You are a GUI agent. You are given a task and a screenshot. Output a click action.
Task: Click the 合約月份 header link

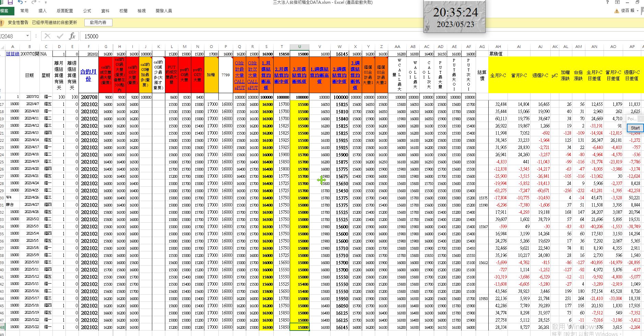pyautogui.click(x=88, y=75)
